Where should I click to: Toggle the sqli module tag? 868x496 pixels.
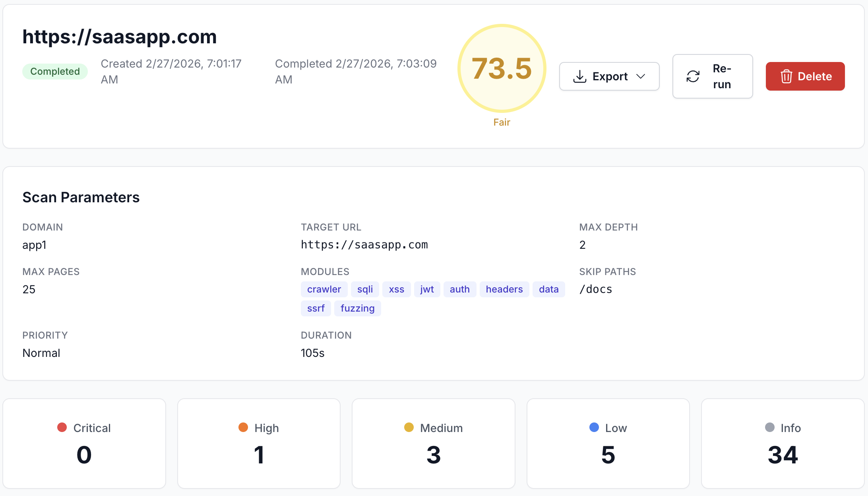tap(365, 289)
